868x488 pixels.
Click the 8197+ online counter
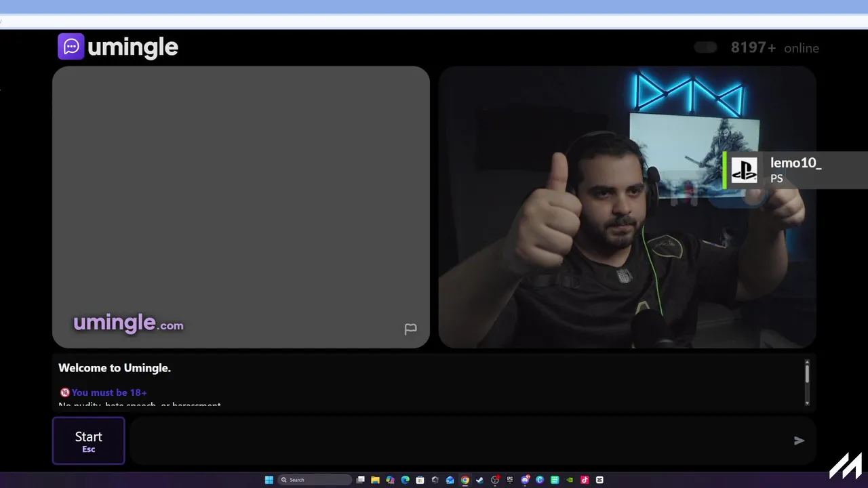[753, 47]
